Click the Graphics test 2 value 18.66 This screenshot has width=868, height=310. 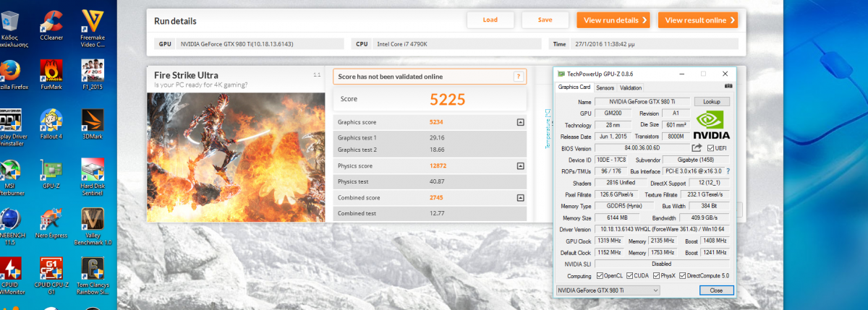pyautogui.click(x=436, y=150)
